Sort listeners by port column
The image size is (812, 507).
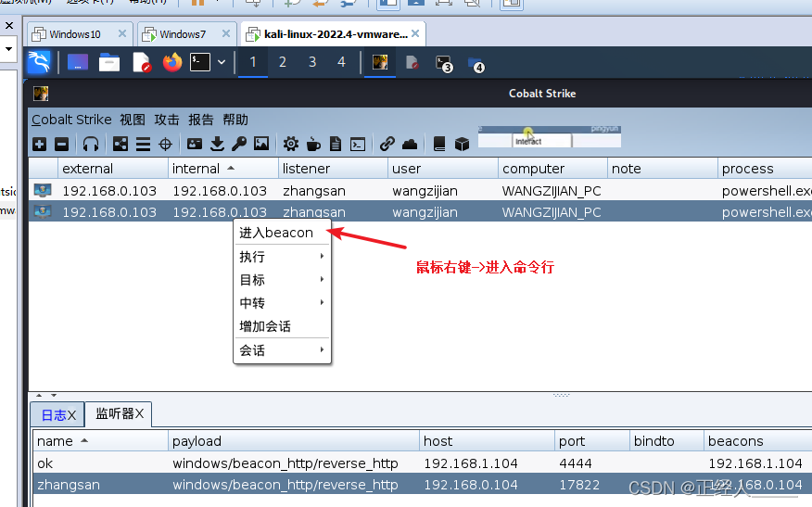coord(592,440)
